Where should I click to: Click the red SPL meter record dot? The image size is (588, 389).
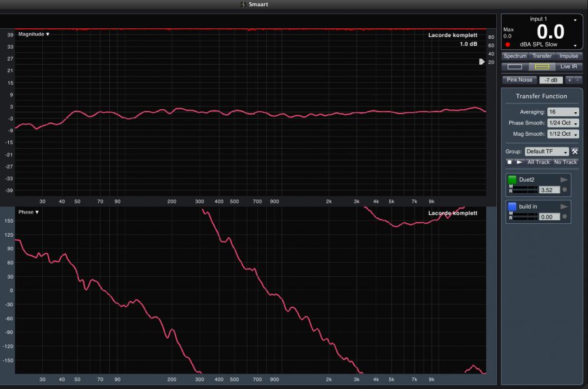click(x=507, y=45)
